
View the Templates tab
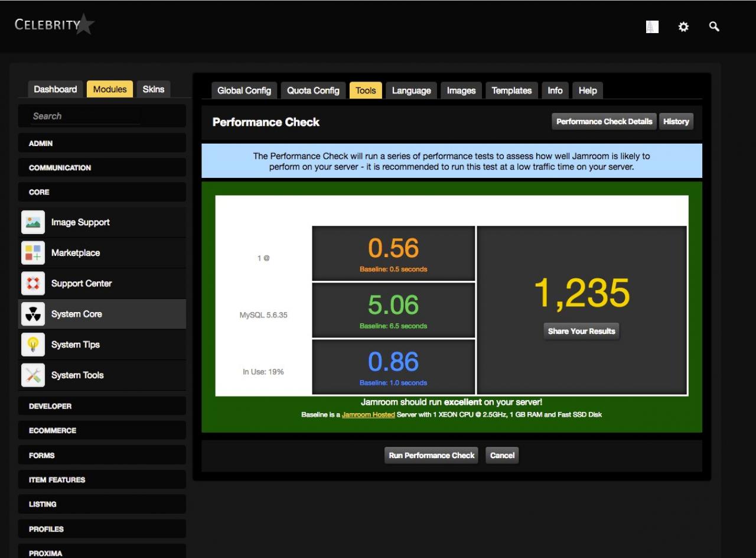coord(511,90)
